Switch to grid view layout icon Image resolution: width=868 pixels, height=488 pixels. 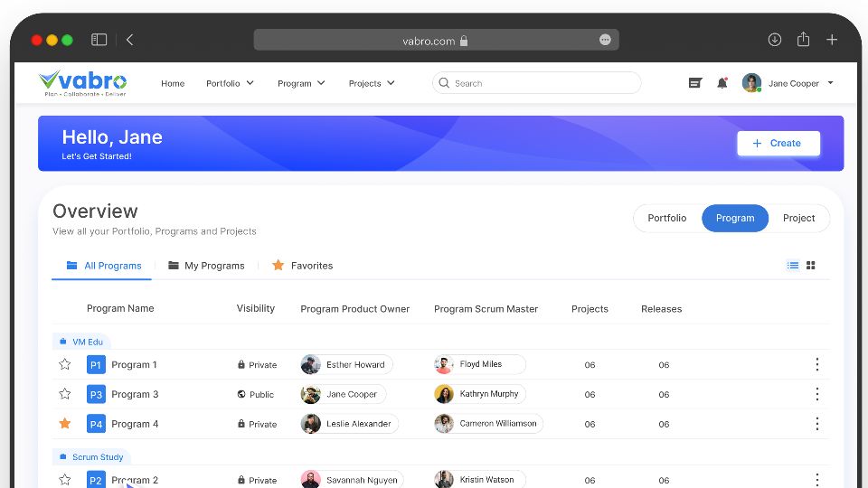point(811,266)
